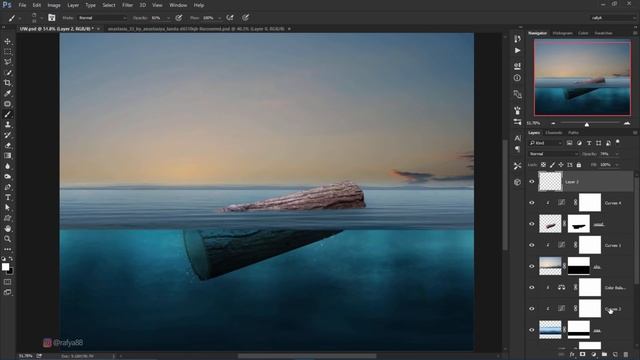Open the File menu
Image resolution: width=640 pixels, height=360 pixels.
(22, 5)
